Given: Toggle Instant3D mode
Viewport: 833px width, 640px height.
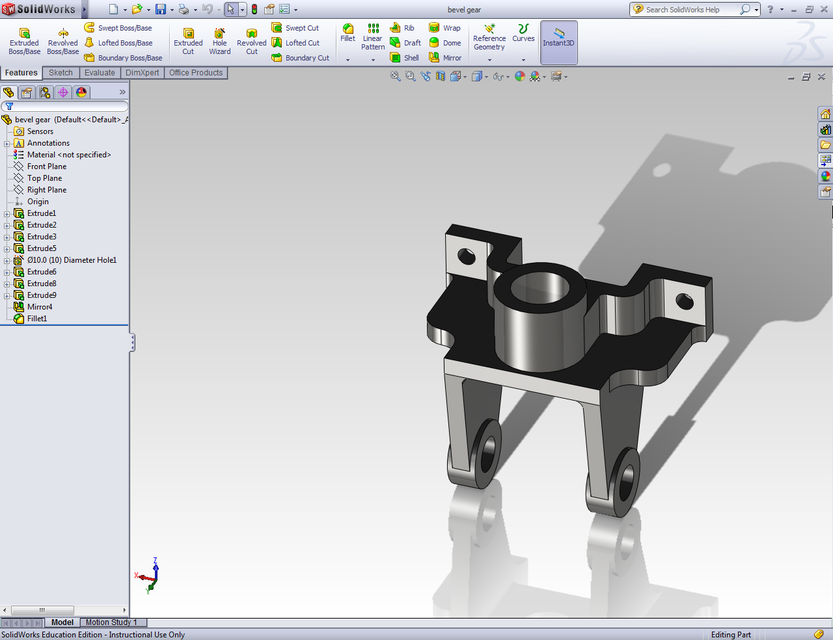Looking at the screenshot, I should [x=559, y=40].
